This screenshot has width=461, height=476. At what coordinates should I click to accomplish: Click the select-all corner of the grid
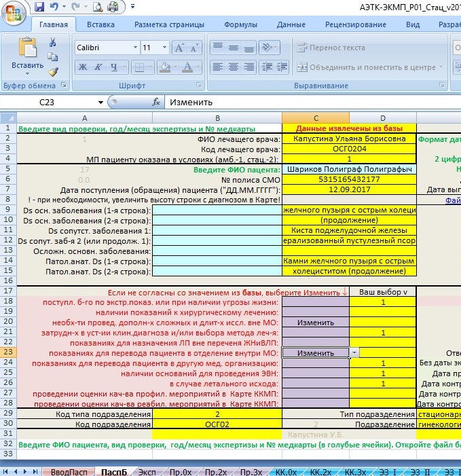click(x=8, y=117)
